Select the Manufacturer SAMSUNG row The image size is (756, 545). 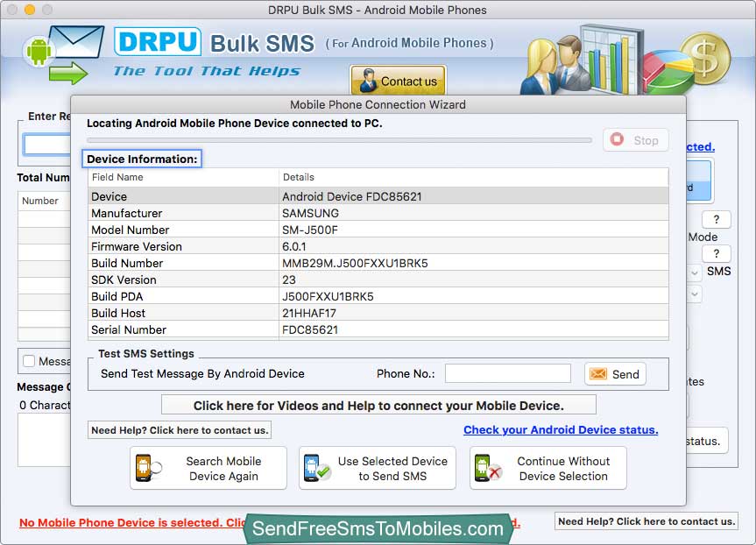378,213
